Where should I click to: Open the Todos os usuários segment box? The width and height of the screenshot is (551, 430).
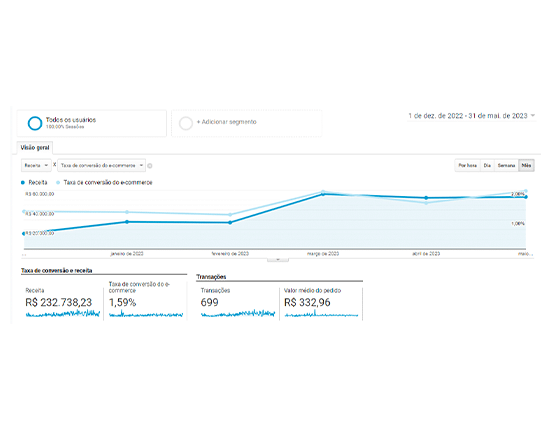[92, 123]
